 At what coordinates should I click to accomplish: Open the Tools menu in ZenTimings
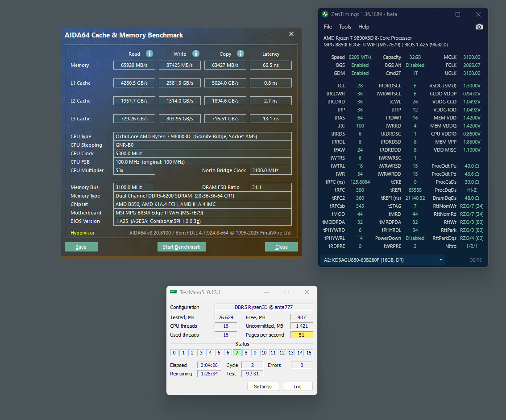coord(345,27)
